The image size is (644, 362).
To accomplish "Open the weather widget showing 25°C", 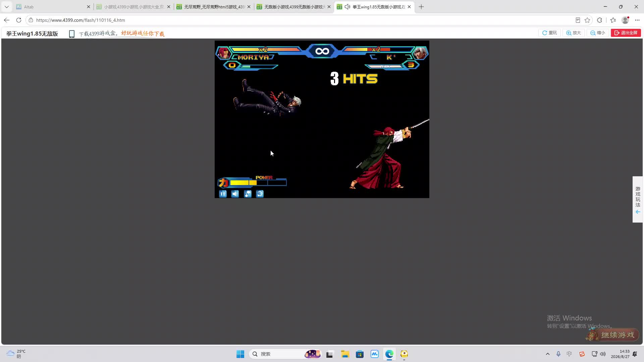I will pyautogui.click(x=16, y=354).
